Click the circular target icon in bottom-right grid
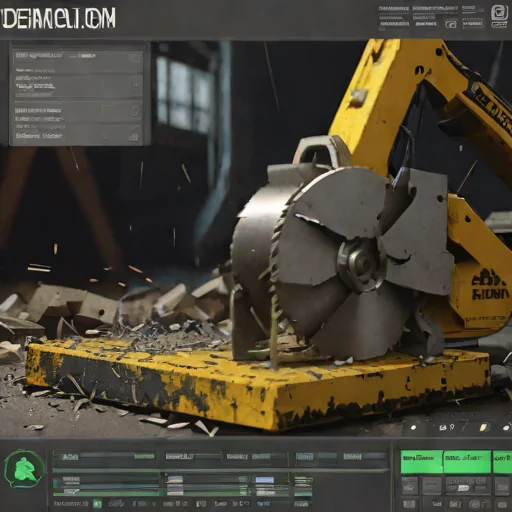Viewport: 512px width, 512px height. [474, 504]
